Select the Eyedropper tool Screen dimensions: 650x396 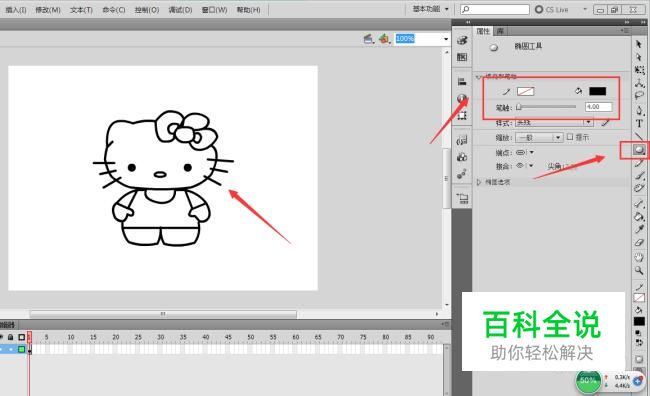pos(639,229)
